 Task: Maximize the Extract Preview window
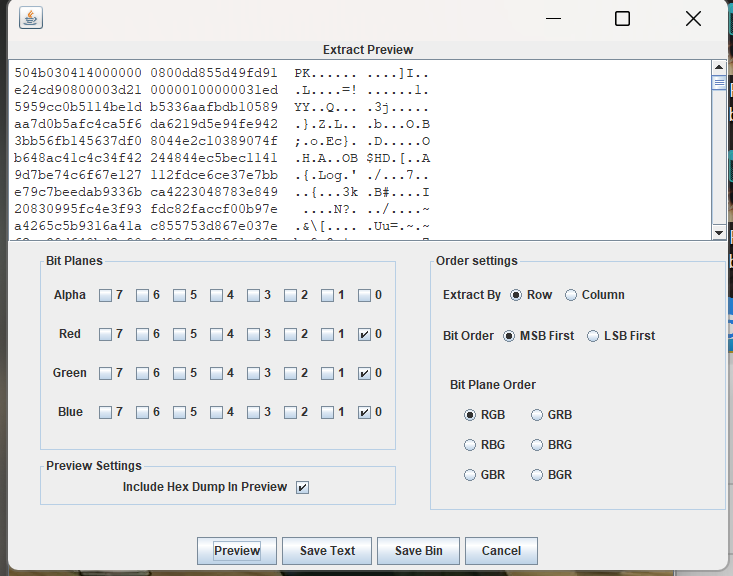(622, 19)
